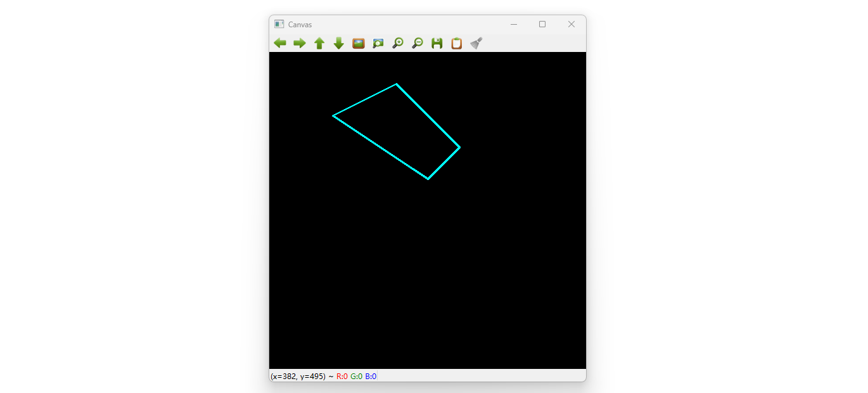Pan the canvas left using the left arrow
Screen dimensions: 868x393
(x=280, y=42)
